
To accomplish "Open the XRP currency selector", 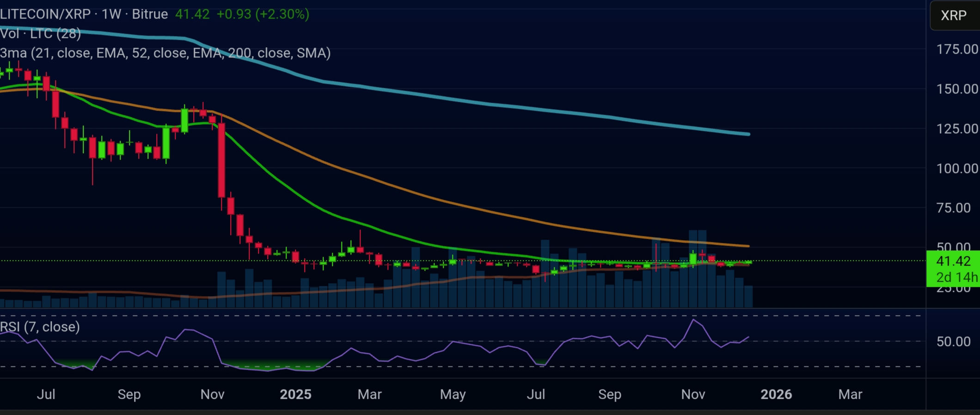I will [954, 15].
